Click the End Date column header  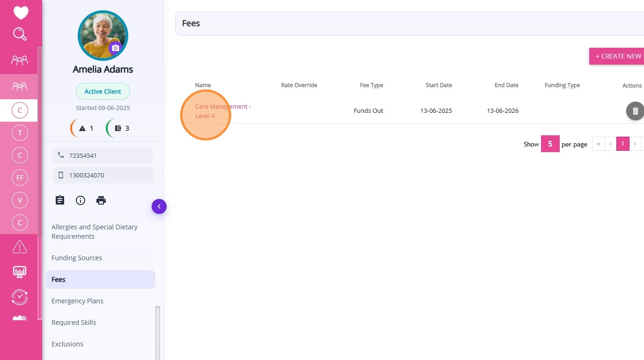coord(506,85)
